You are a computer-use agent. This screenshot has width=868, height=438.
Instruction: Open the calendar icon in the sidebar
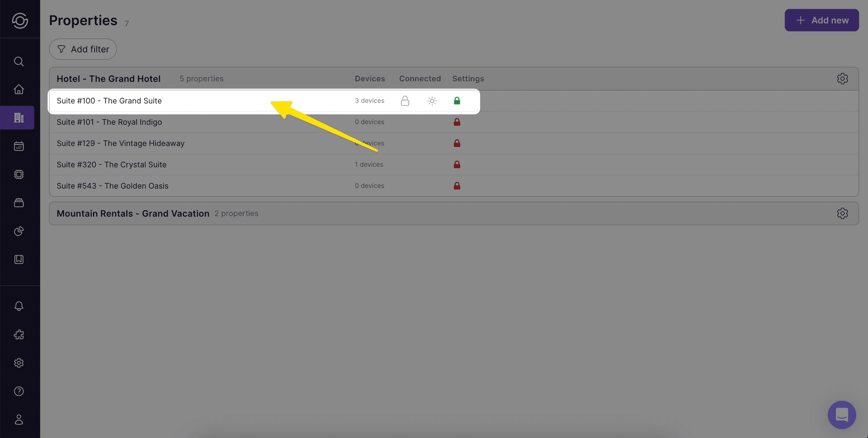click(19, 146)
